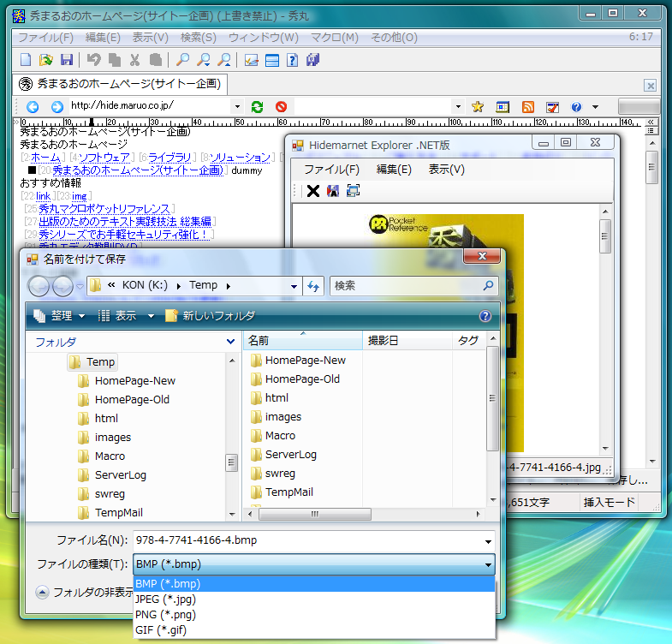Image resolution: width=672 pixels, height=644 pixels.
Task: Click the fit-window icon in Hidemarnet Explorer toolbar
Action: [354, 191]
